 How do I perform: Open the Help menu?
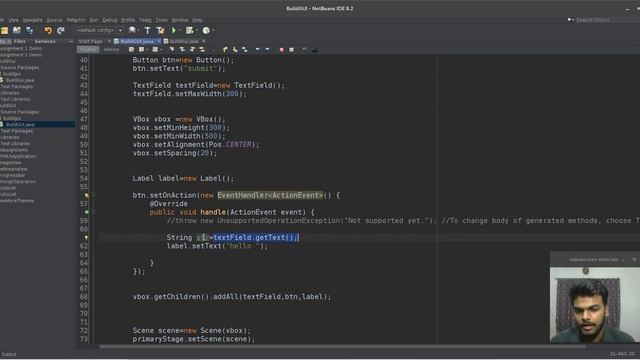197,20
